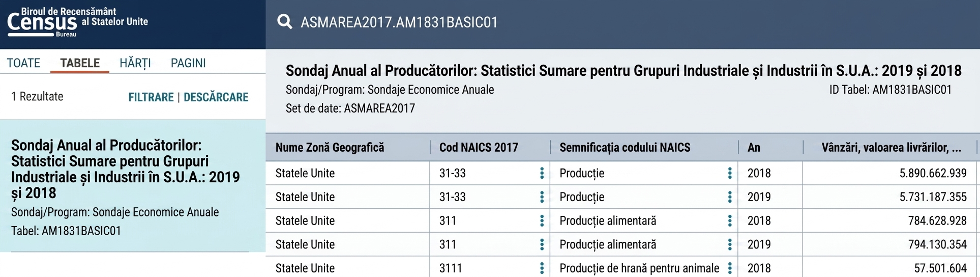Click the DESCĂRCARE link
The height and width of the screenshot is (277, 980).
tap(216, 97)
